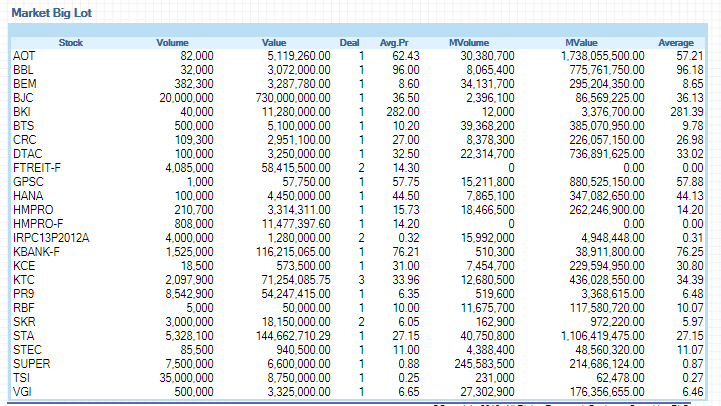Select the KBANK-F stock symbol
The image size is (721, 406).
tap(36, 252)
